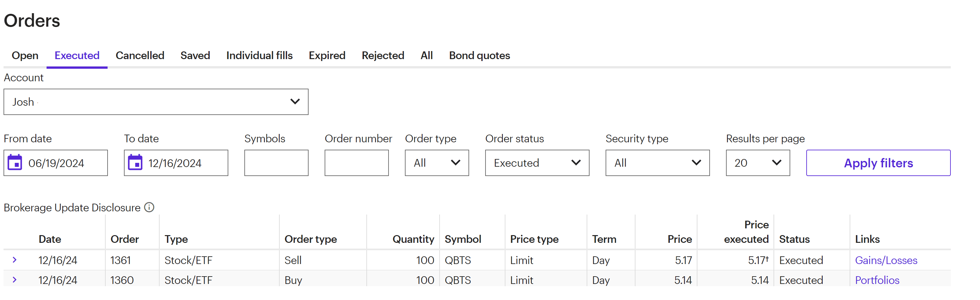The height and width of the screenshot is (300, 980).
Task: Focus the Order number input field
Action: (x=356, y=163)
